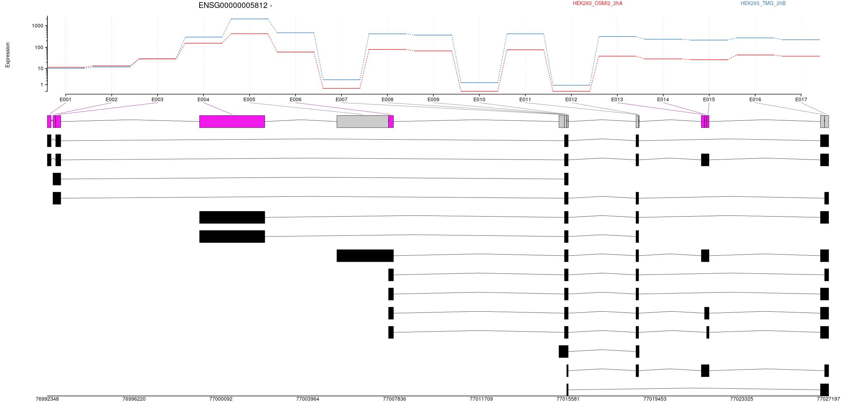
Task: Click genomic coordinate 77003964
Action: [308, 399]
